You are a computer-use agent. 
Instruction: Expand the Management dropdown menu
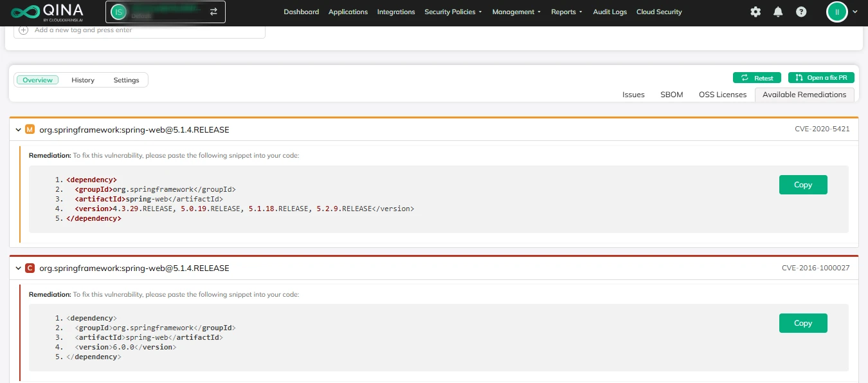tap(516, 12)
